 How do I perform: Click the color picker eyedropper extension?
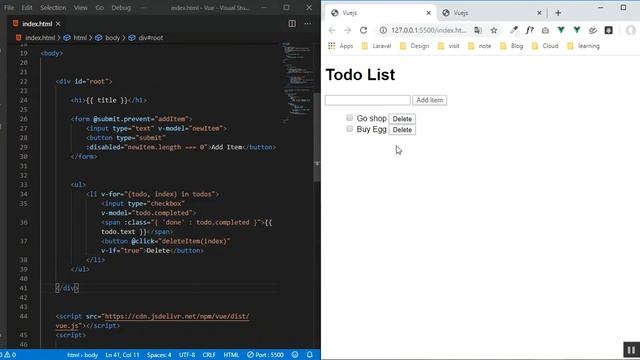click(513, 30)
